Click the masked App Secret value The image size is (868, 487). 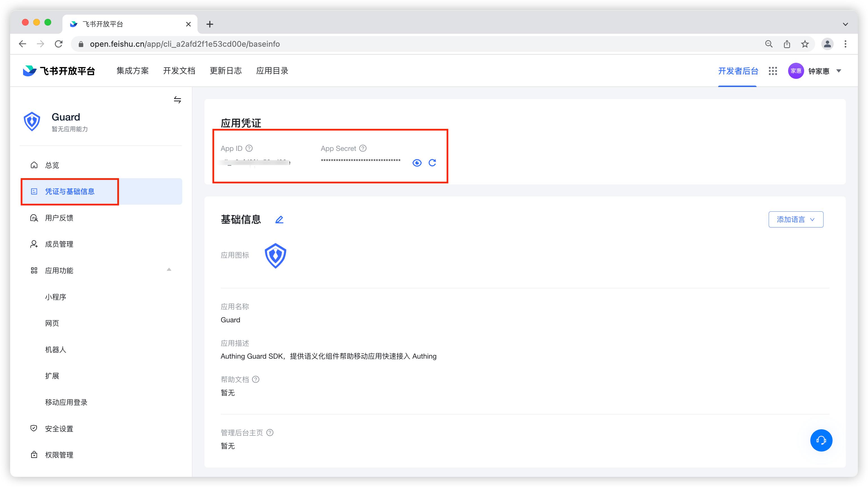pos(361,161)
